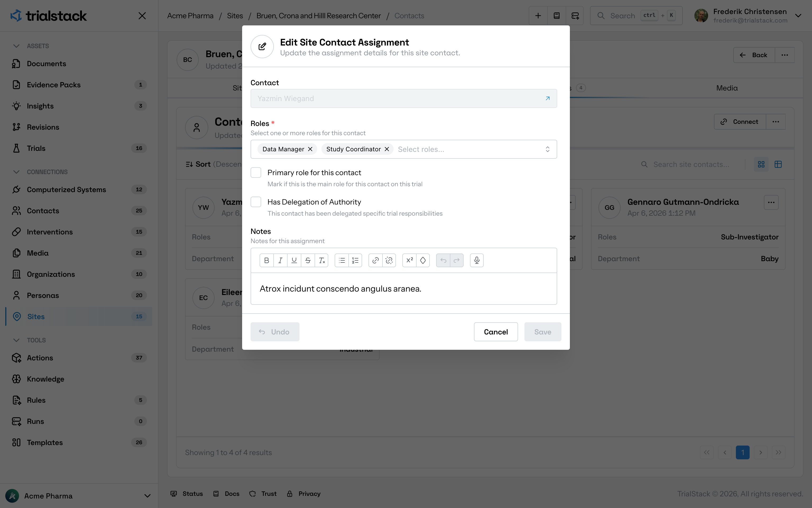Click the Back button
The image size is (812, 508).
(x=754, y=55)
